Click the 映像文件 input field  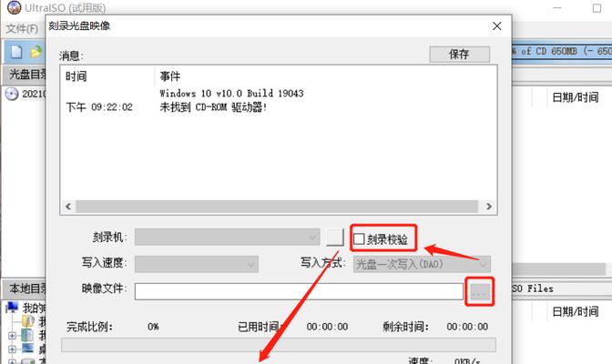(299, 291)
